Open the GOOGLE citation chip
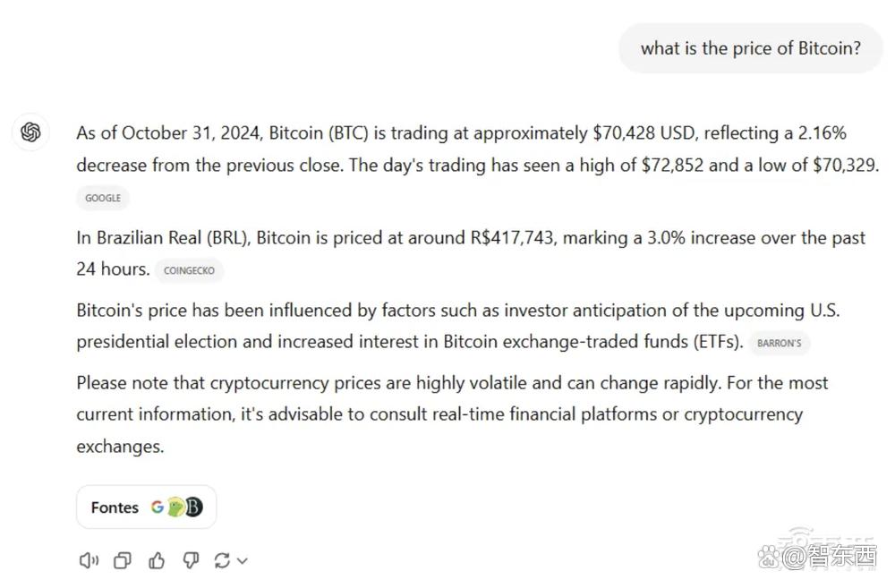 [103, 198]
